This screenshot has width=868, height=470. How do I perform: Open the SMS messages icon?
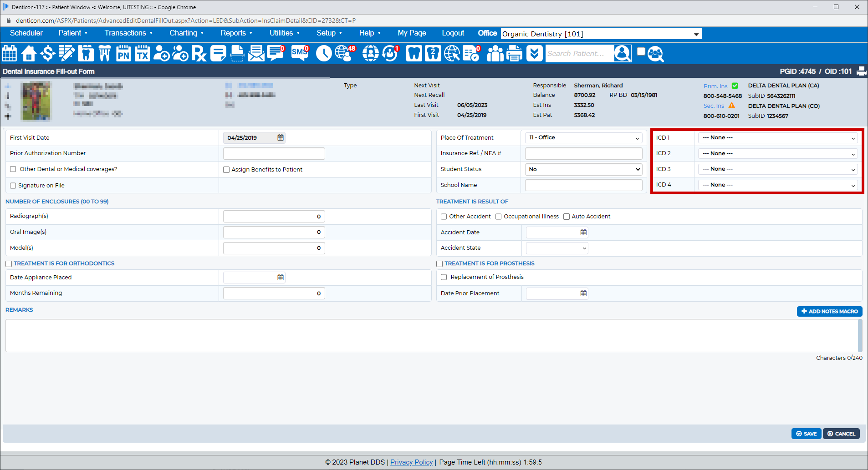(x=299, y=53)
